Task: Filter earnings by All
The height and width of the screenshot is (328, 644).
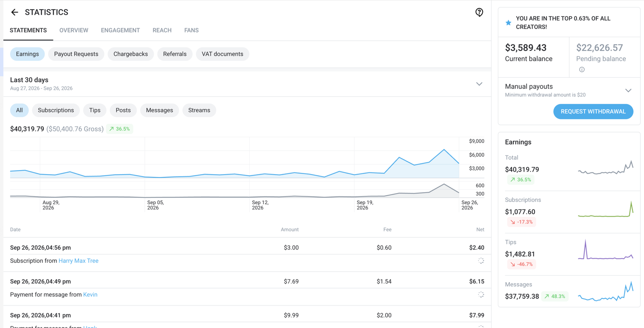Action: click(x=19, y=110)
